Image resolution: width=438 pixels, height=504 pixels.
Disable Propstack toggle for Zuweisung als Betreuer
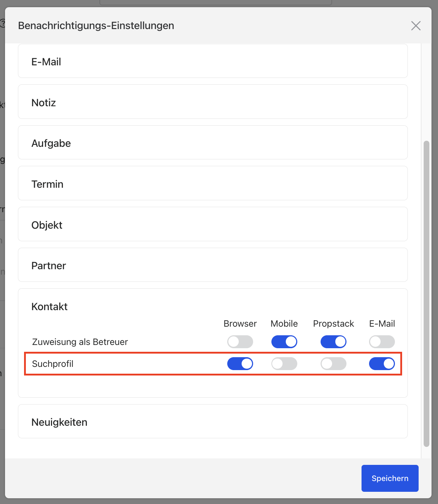[x=333, y=342]
